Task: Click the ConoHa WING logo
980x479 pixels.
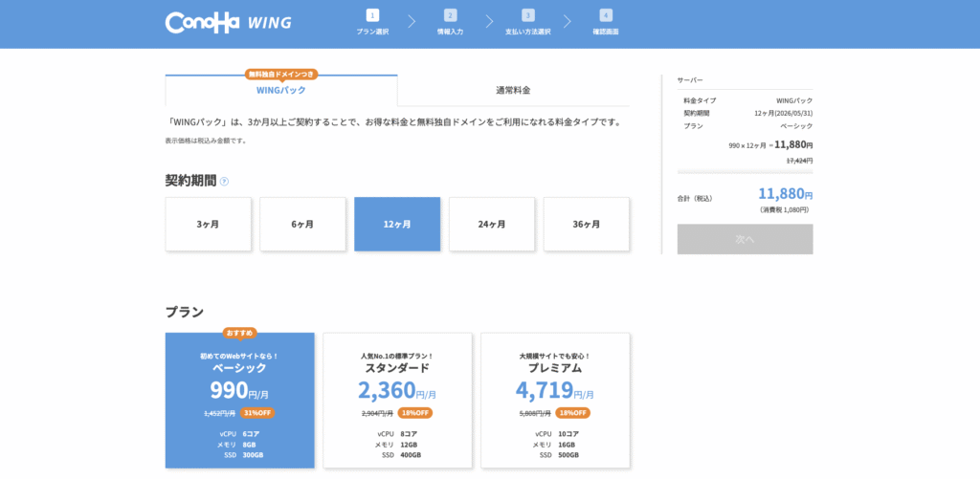Action: pos(228,23)
